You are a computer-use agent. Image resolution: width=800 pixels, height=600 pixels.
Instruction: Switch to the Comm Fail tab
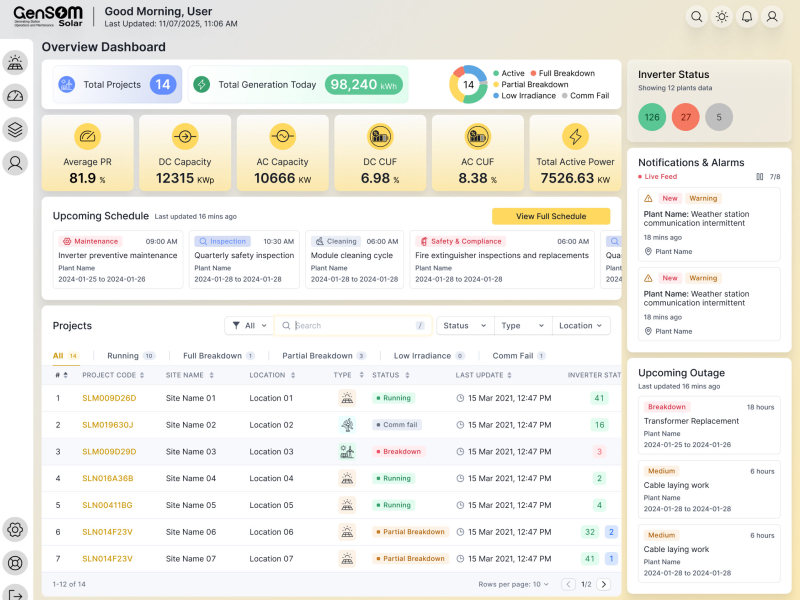click(519, 356)
